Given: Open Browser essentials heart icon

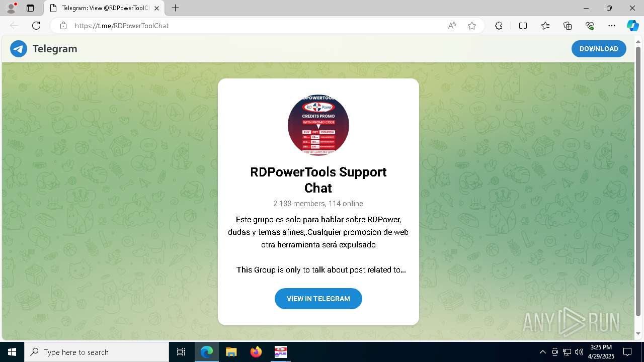Looking at the screenshot, I should pos(590,26).
